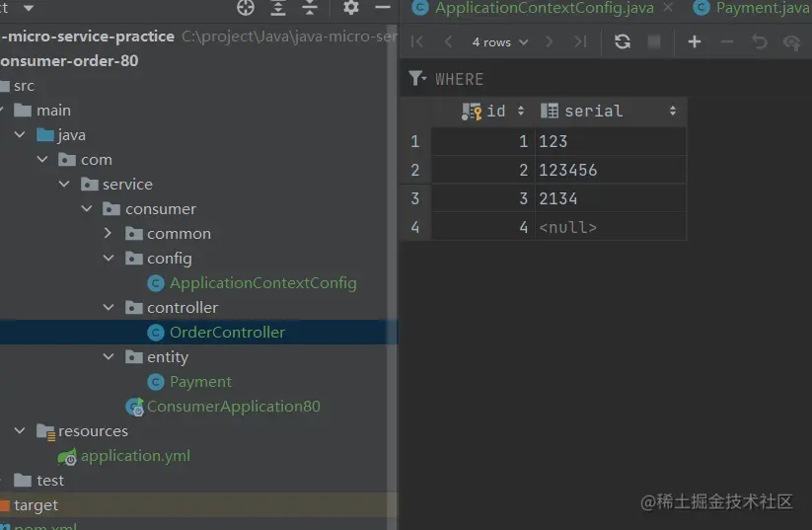Click the Expand All icon in project panel
The height and width of the screenshot is (530, 812).
(278, 8)
